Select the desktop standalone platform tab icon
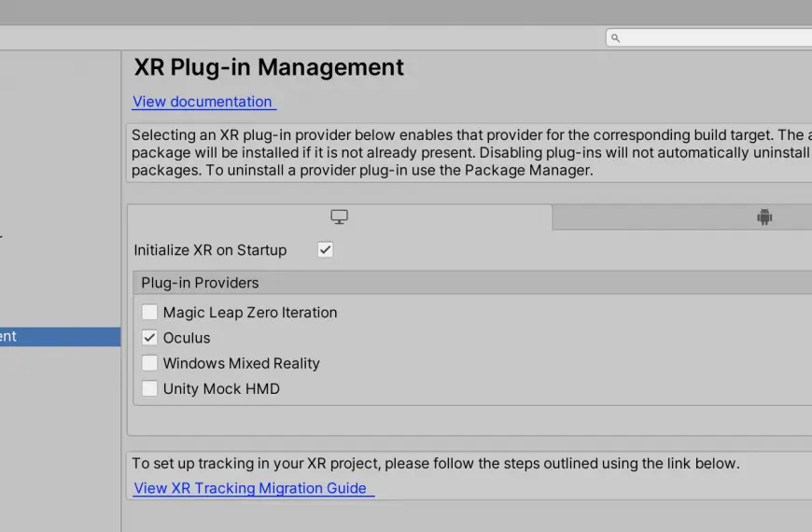812x532 pixels. point(339,217)
